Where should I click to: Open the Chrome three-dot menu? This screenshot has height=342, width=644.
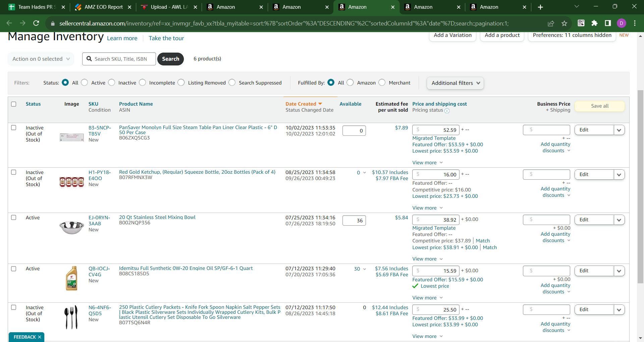tap(635, 23)
